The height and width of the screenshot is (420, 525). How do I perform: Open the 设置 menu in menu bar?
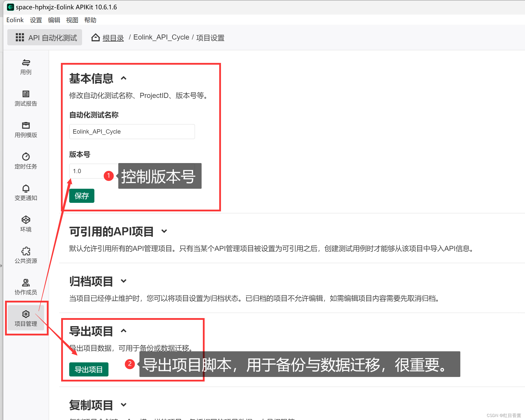coord(36,20)
